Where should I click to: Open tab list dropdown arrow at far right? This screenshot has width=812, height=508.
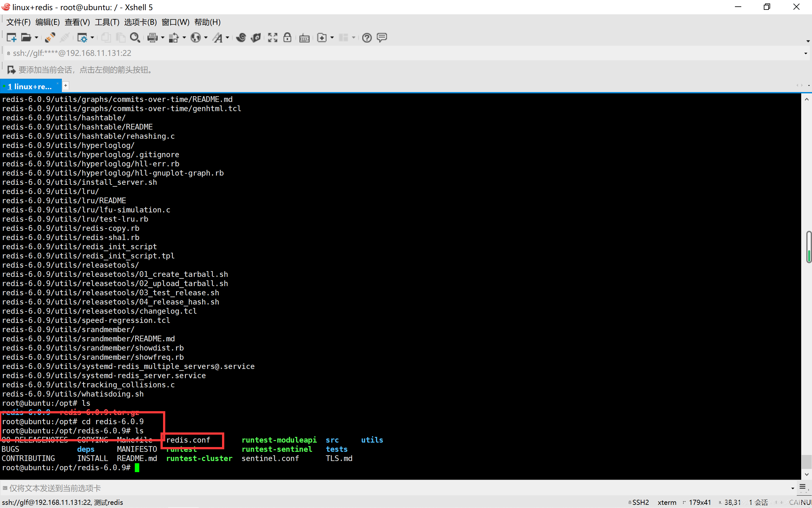point(809,86)
